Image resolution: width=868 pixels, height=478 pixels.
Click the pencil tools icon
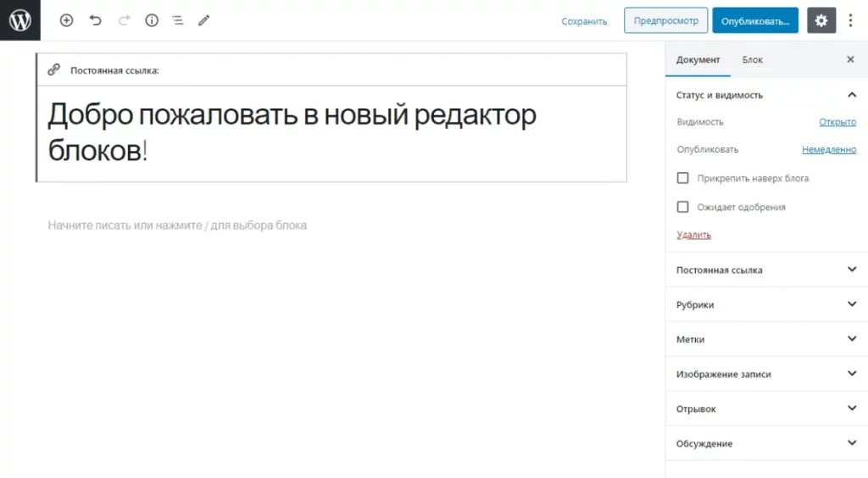coord(204,20)
